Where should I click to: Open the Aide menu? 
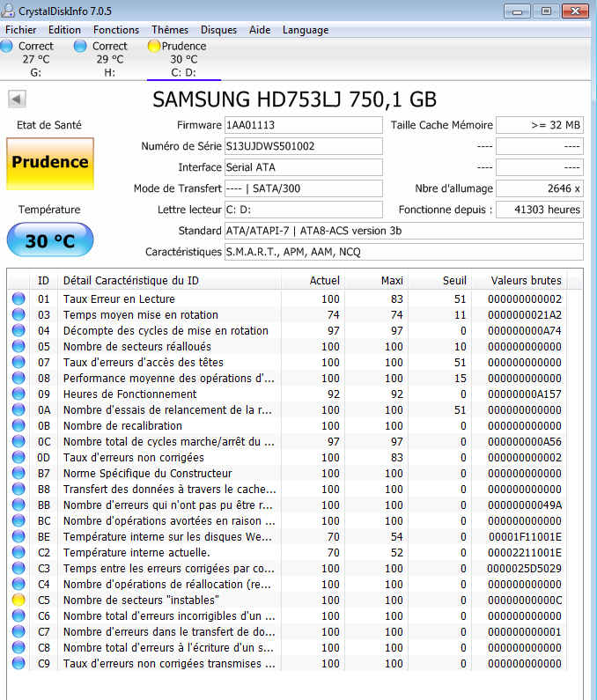(260, 30)
